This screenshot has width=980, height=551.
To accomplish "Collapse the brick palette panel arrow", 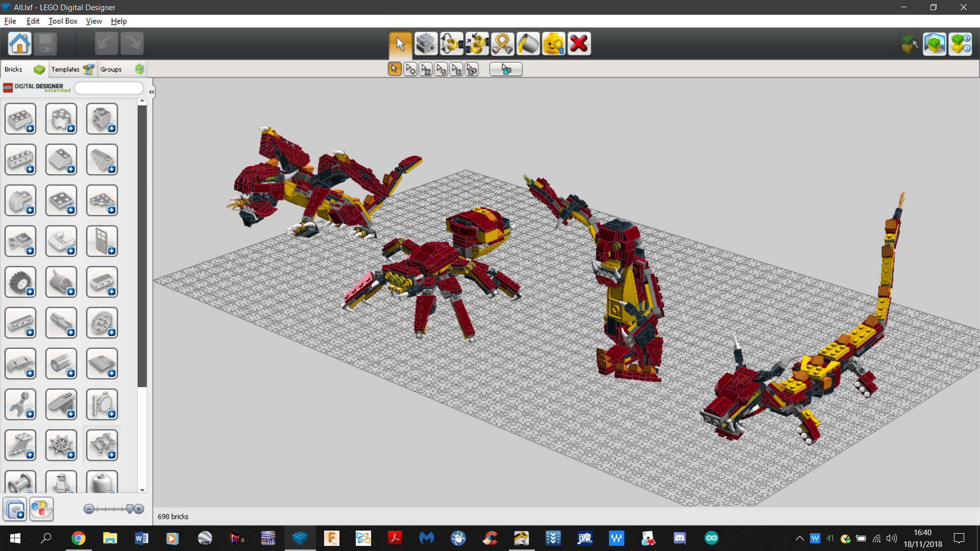I will coord(151,92).
